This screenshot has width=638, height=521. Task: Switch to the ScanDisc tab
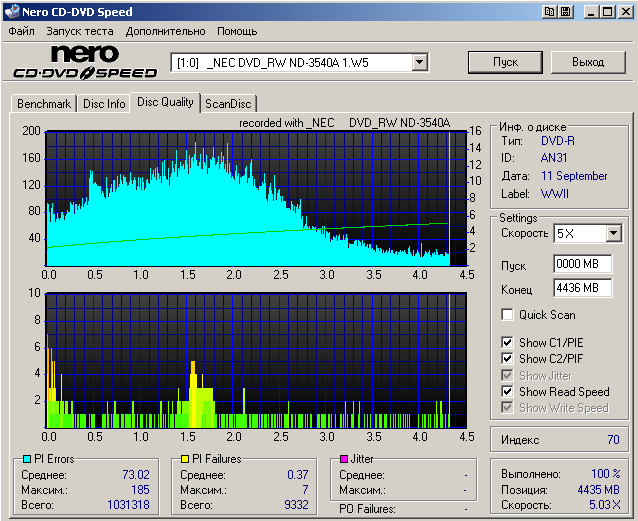tap(228, 103)
